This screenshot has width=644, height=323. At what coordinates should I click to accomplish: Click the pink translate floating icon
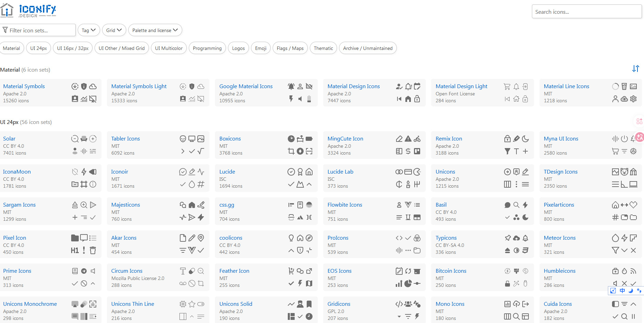click(640, 137)
